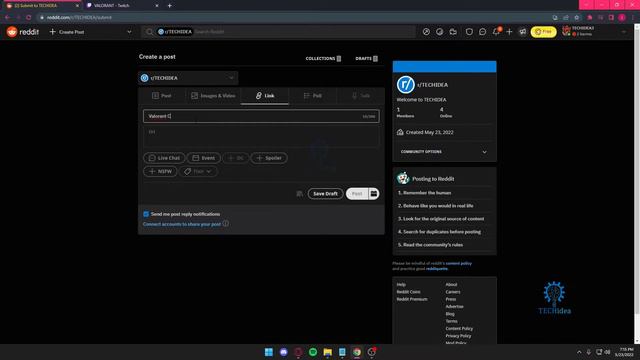This screenshot has width=640, height=360.
Task: Open the video/live icon in header
Action: coord(453,32)
